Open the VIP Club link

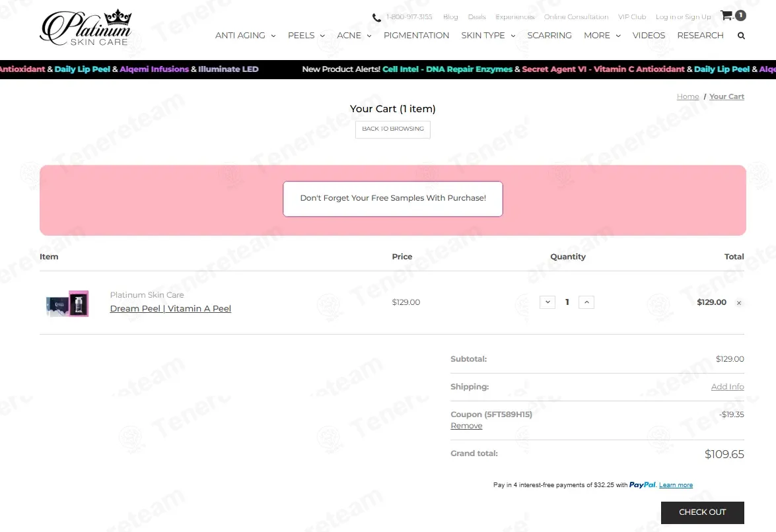(x=632, y=17)
